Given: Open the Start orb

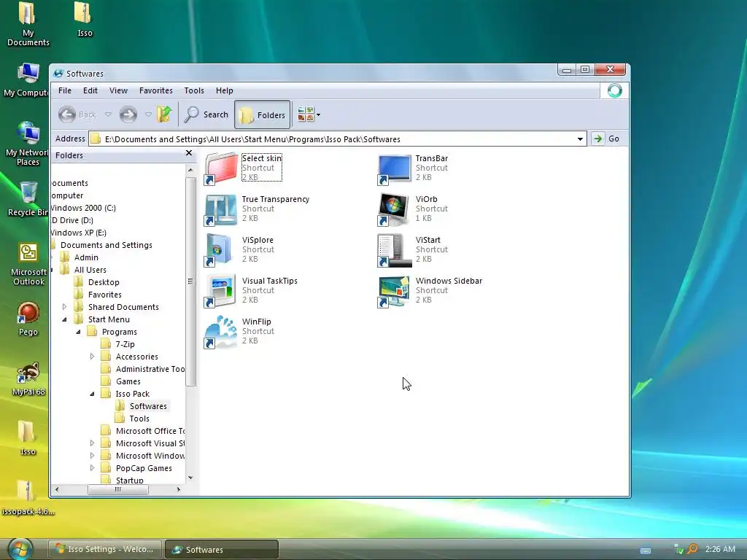Looking at the screenshot, I should [x=20, y=549].
